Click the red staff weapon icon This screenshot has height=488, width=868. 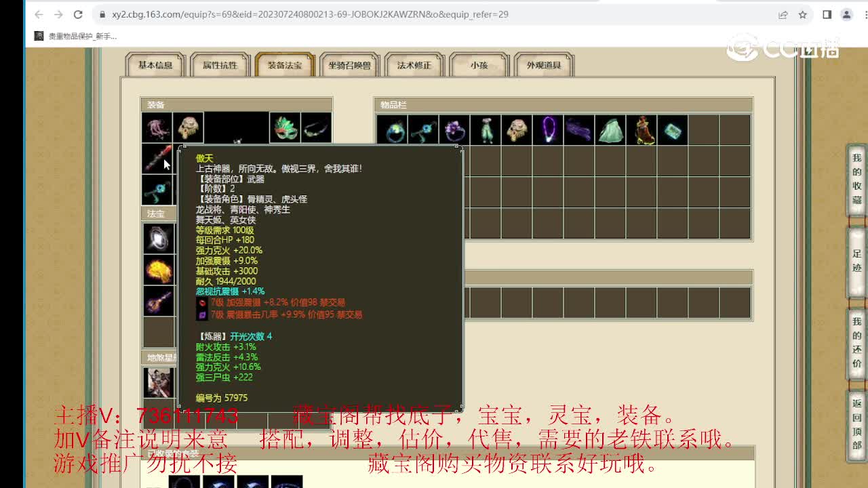157,159
